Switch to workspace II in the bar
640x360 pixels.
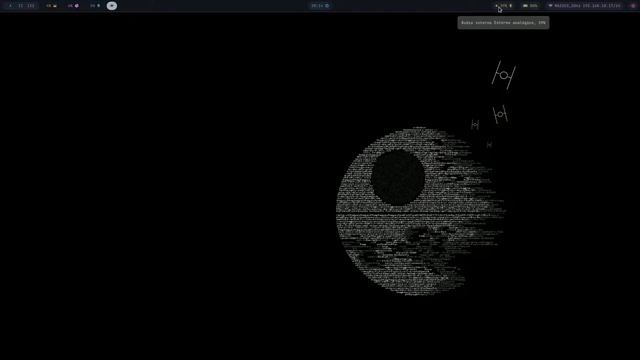pyautogui.click(x=21, y=6)
